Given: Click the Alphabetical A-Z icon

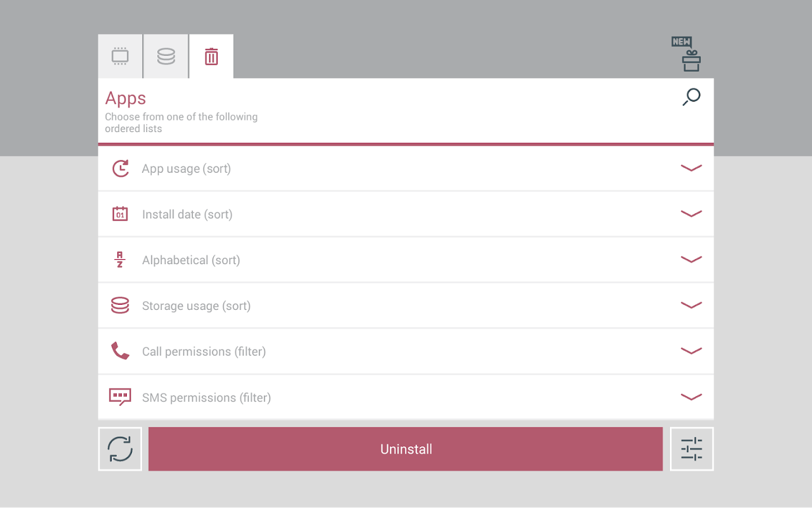Looking at the screenshot, I should pyautogui.click(x=120, y=260).
